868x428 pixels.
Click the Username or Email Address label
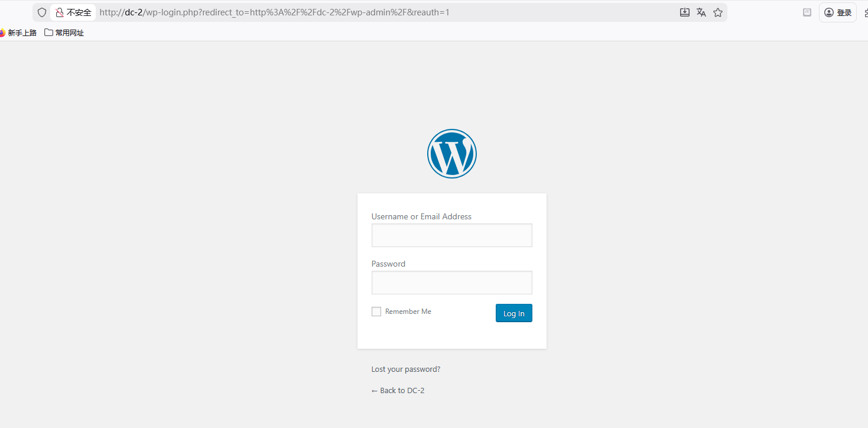[x=421, y=217]
